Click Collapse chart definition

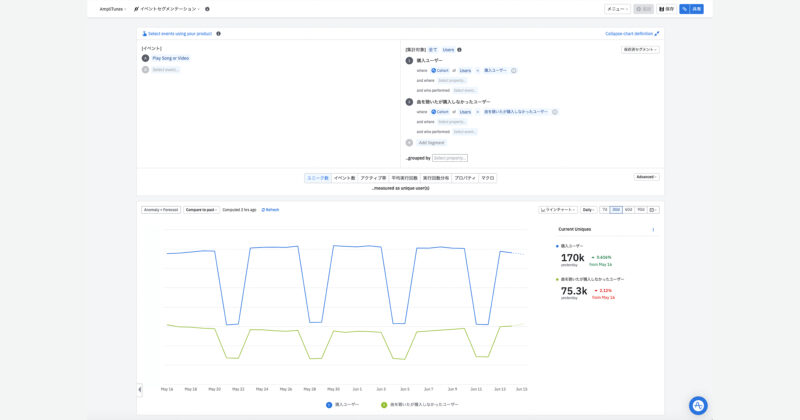click(632, 33)
